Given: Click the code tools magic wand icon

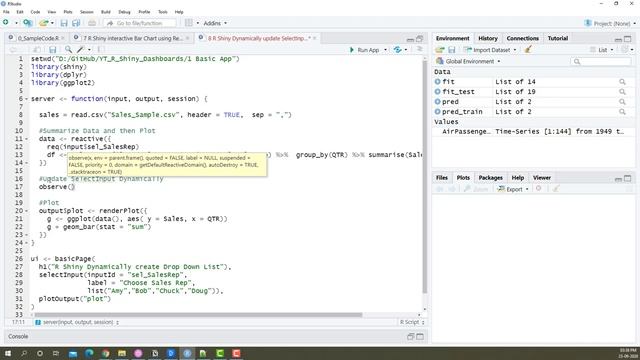Looking at the screenshot, I should [80, 50].
